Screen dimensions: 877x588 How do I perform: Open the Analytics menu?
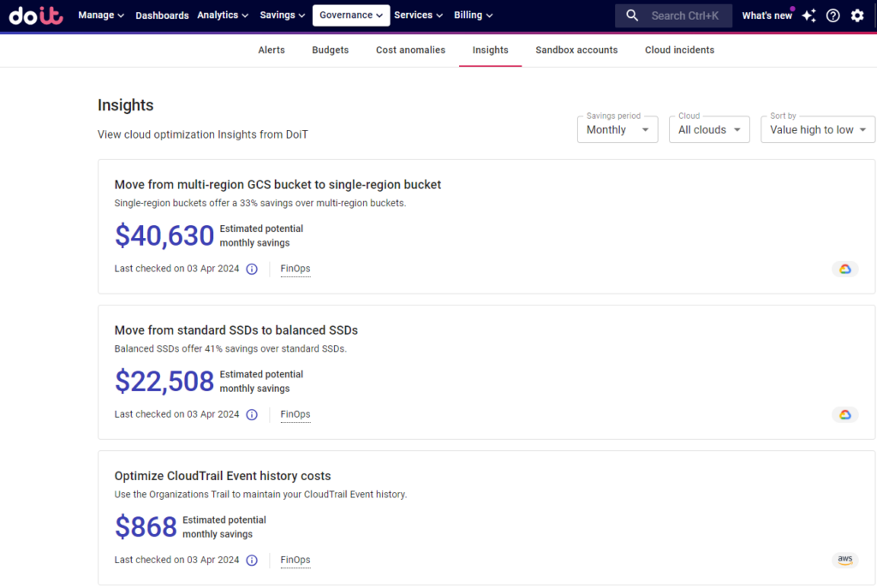click(223, 15)
